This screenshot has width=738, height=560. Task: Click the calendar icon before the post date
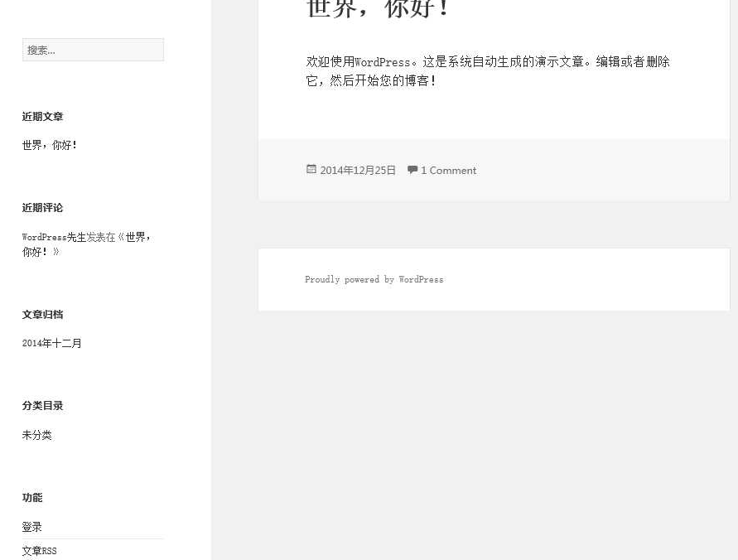[311, 170]
